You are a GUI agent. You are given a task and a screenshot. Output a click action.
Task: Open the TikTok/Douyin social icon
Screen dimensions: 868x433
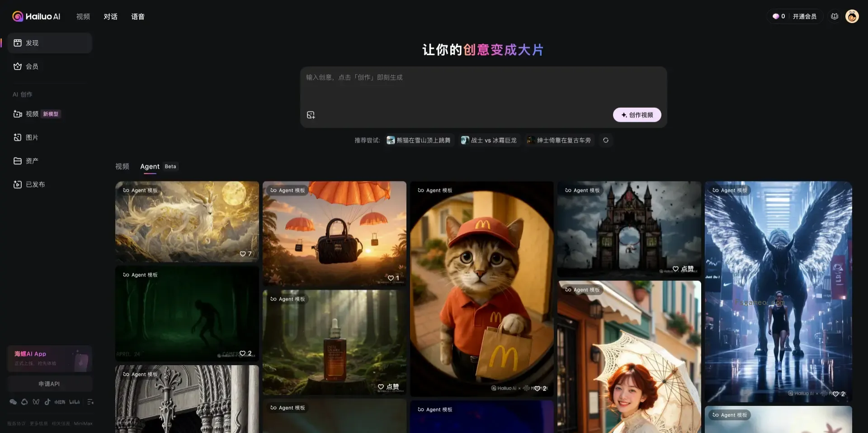tap(47, 402)
